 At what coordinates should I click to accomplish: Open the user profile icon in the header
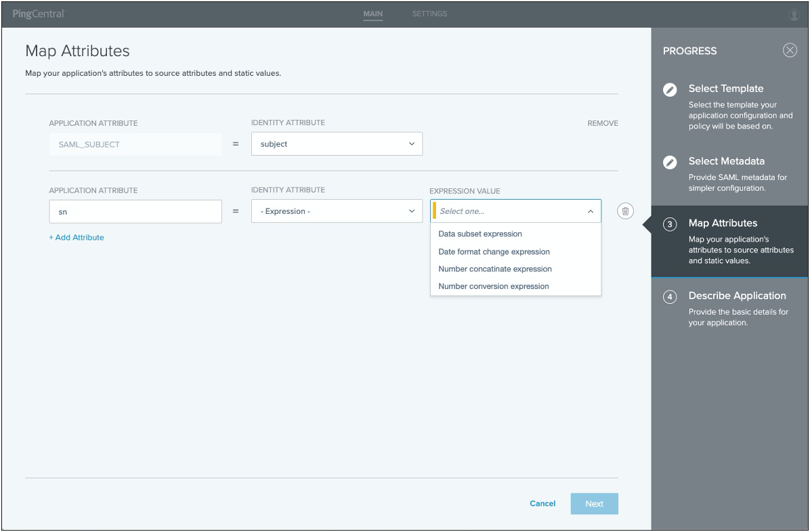point(794,14)
